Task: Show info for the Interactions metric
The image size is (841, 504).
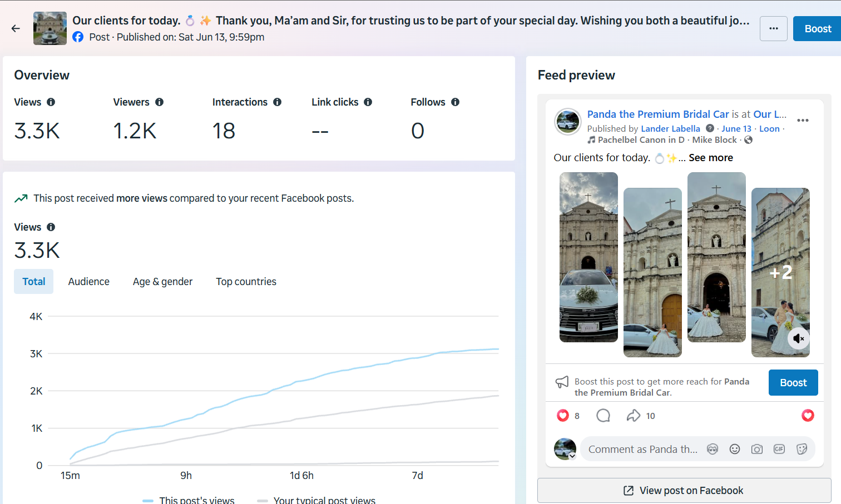Action: tap(278, 102)
